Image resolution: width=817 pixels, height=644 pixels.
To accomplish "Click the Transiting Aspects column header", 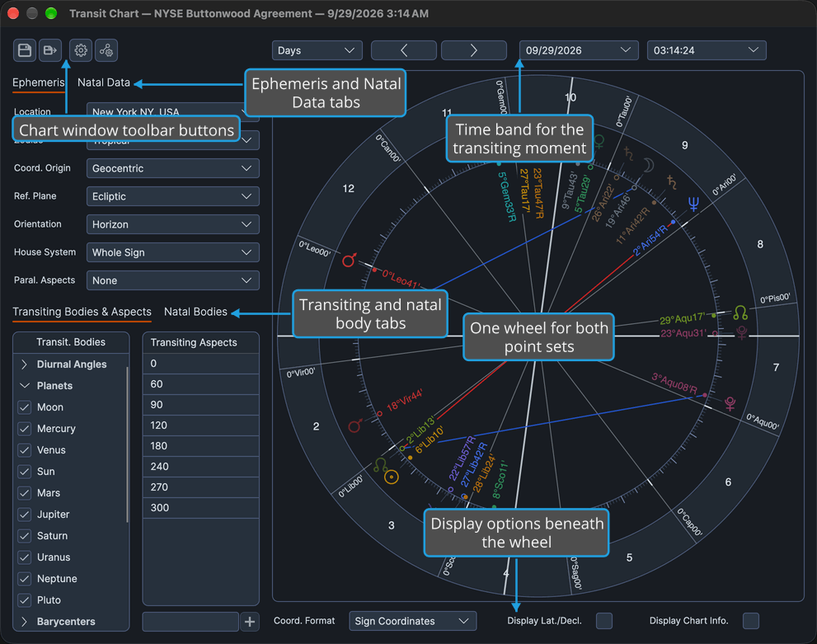I will [200, 342].
